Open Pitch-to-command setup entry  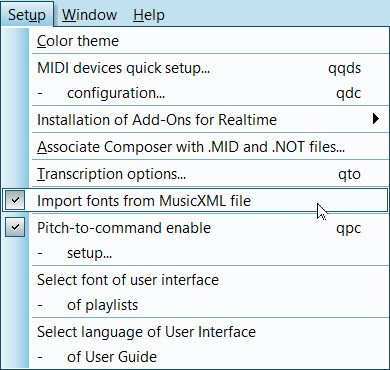pyautogui.click(x=210, y=253)
